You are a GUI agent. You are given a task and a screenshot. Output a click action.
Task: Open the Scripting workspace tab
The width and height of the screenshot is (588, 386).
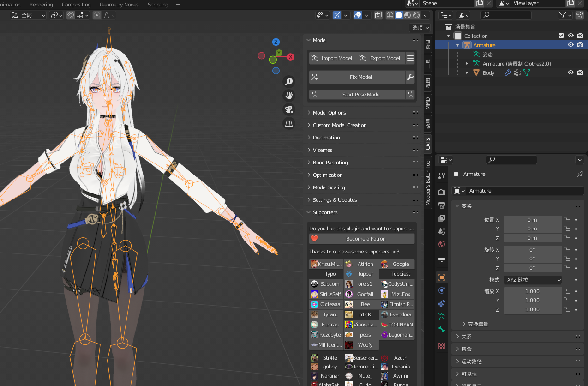coord(157,5)
